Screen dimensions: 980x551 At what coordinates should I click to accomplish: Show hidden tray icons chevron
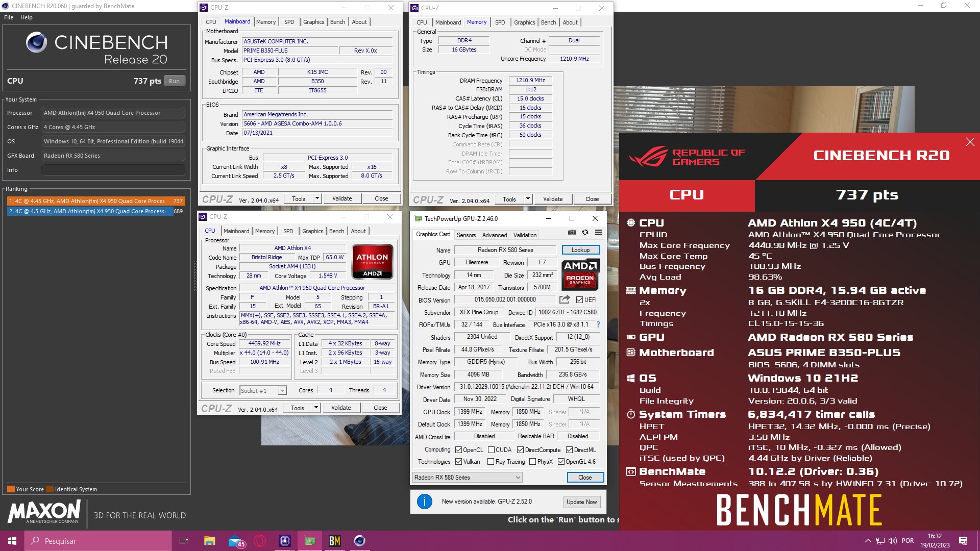[x=868, y=541]
